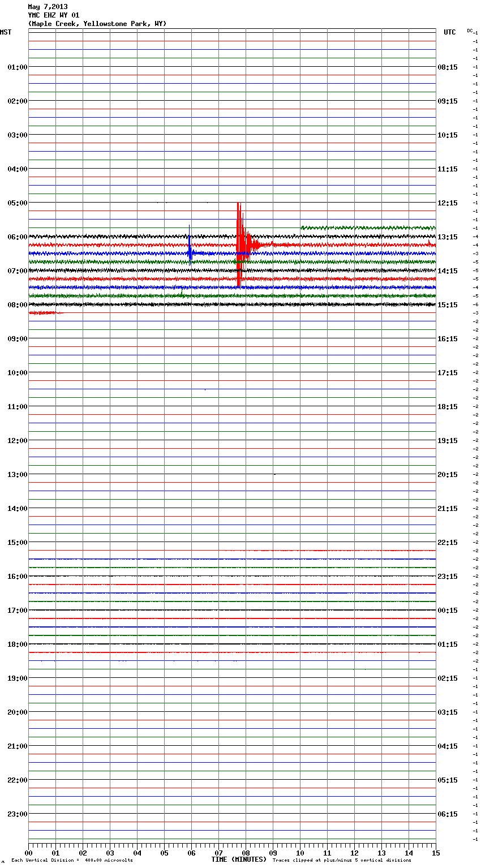This screenshot has width=481, height=868.
Task: Click the 12:15 UTC time label
Action: point(448,203)
